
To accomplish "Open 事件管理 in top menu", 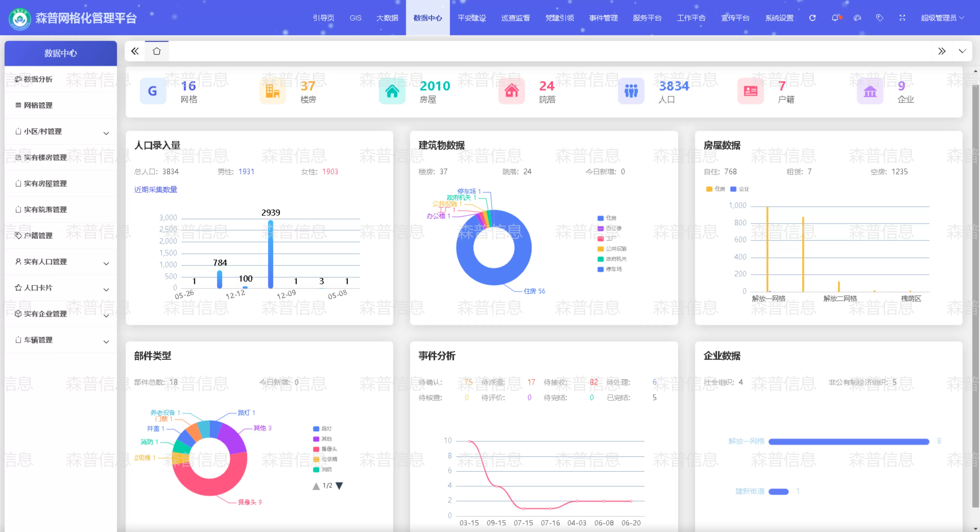I will [603, 18].
